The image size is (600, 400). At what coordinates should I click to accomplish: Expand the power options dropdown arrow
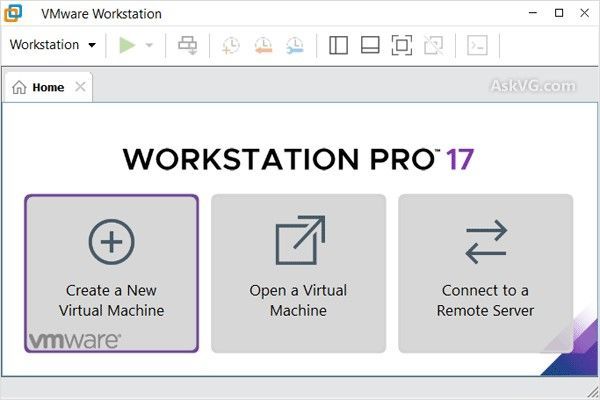click(x=149, y=45)
